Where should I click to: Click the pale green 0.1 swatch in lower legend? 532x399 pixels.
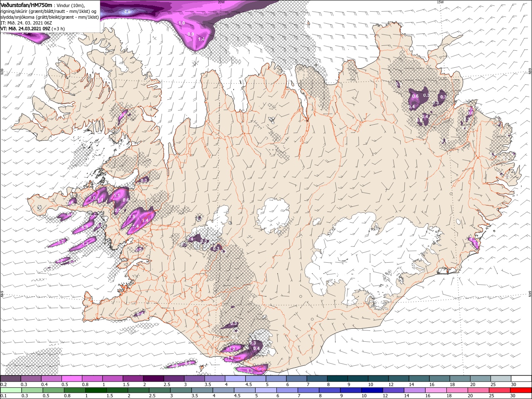point(10,390)
